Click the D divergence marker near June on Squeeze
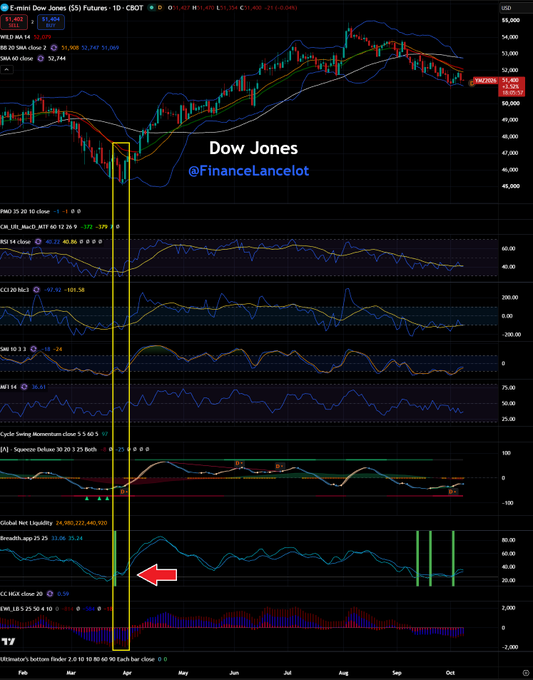533x680 pixels. 239,463
